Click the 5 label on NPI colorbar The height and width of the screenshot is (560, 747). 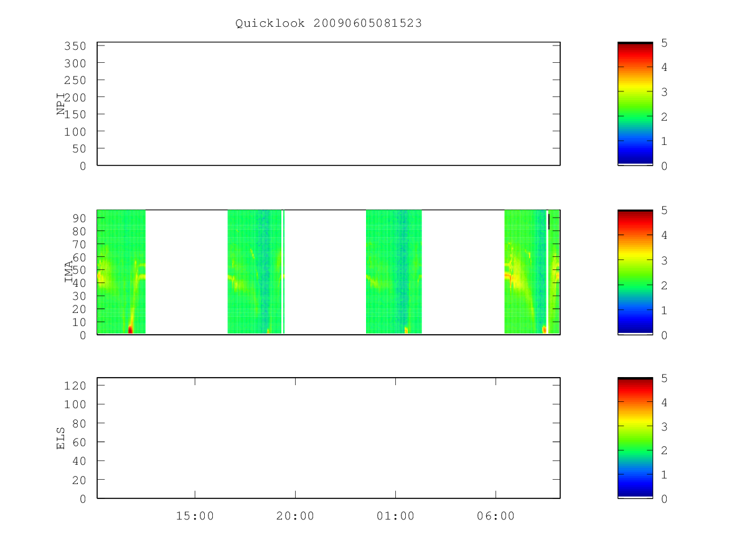(665, 42)
